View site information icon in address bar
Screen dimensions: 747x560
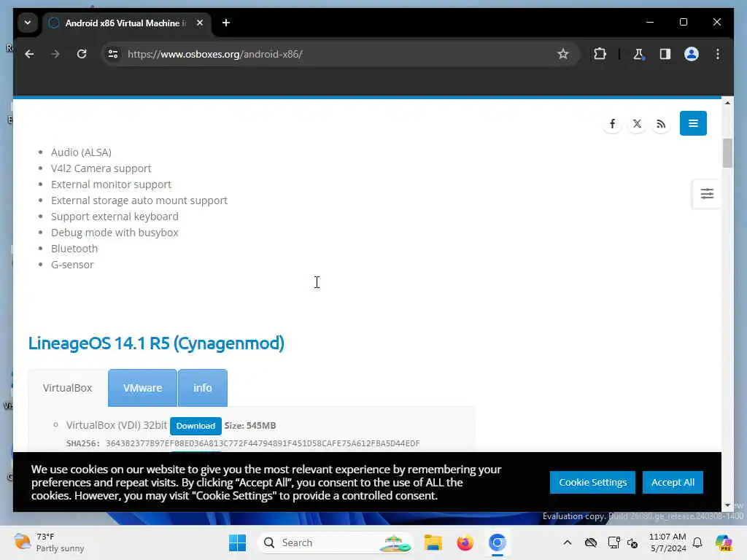pos(113,54)
